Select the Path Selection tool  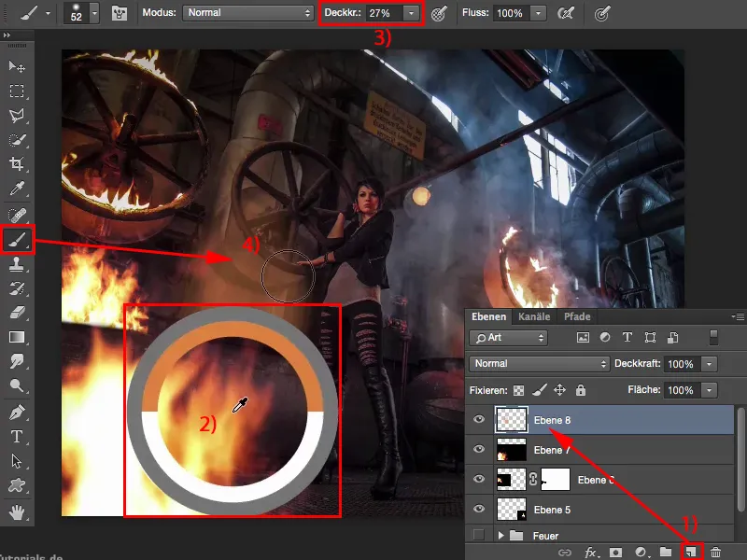(17, 461)
